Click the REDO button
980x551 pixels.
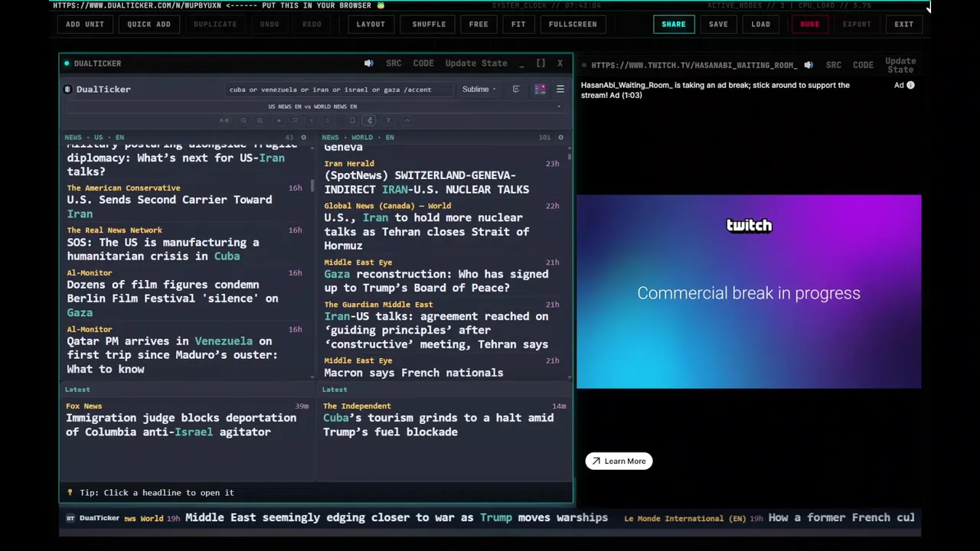(312, 24)
